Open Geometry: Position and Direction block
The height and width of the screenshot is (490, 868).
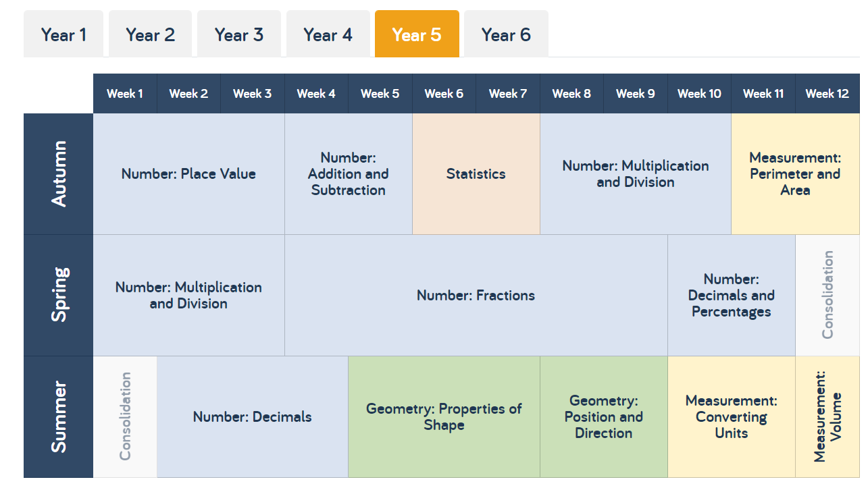pos(604,417)
